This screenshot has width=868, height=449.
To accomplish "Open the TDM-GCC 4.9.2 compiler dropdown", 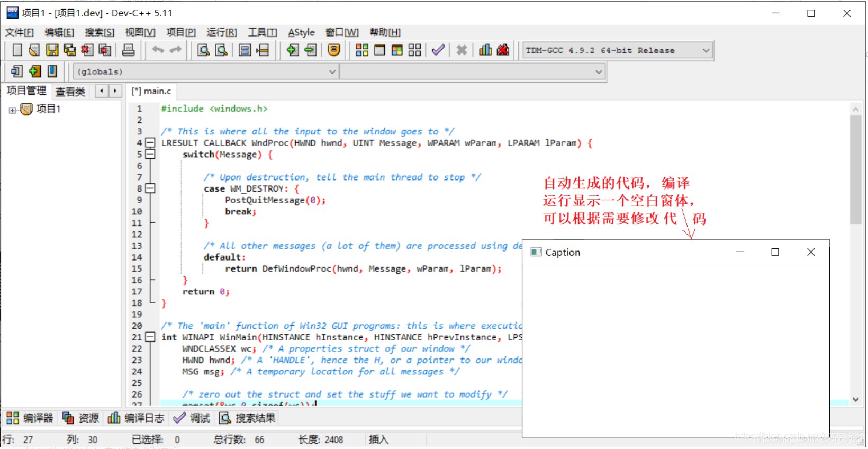I will 617,50.
